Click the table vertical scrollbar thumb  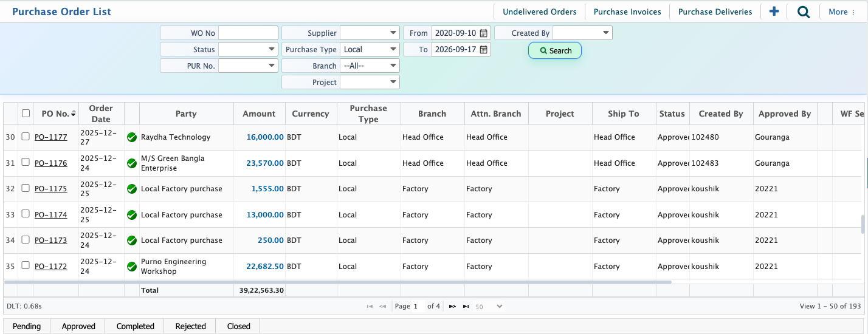(863, 224)
